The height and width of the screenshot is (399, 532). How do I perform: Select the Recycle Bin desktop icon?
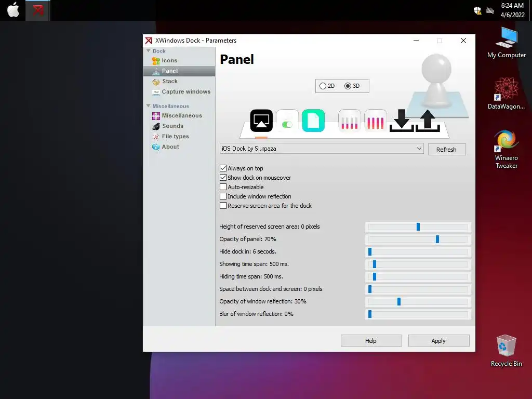506,351
